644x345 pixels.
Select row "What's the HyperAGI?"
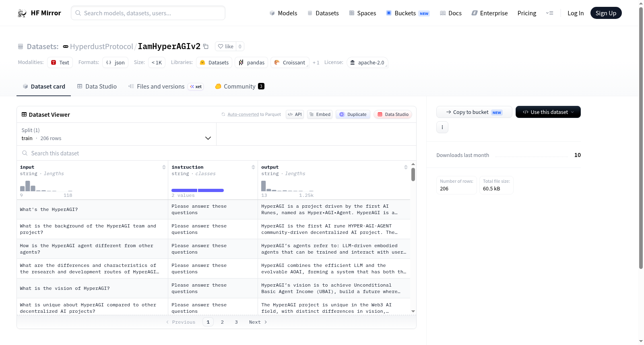(x=213, y=209)
